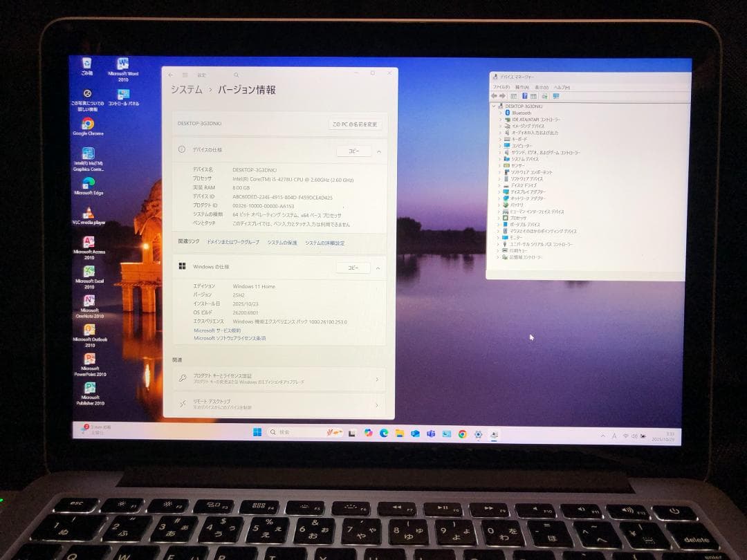Collapse the デバイスの仕様 section in Settings
This screenshot has width=747, height=560.
point(379,151)
